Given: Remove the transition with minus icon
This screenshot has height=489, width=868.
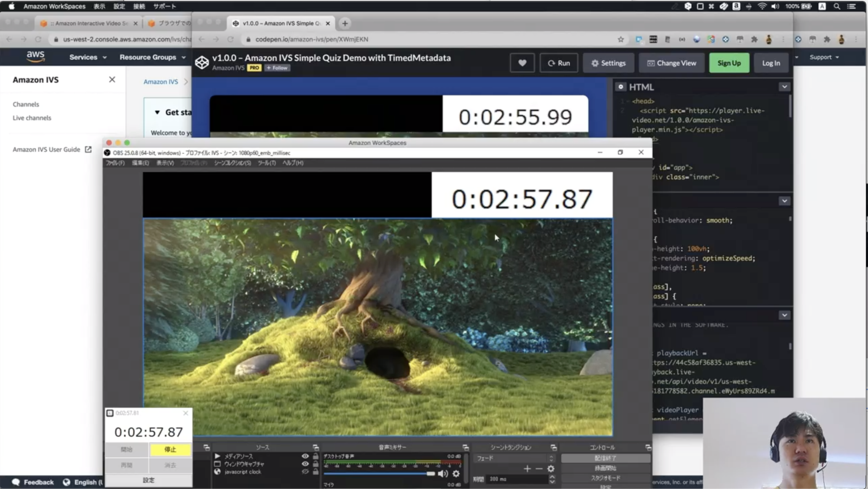Looking at the screenshot, I should coord(539,469).
